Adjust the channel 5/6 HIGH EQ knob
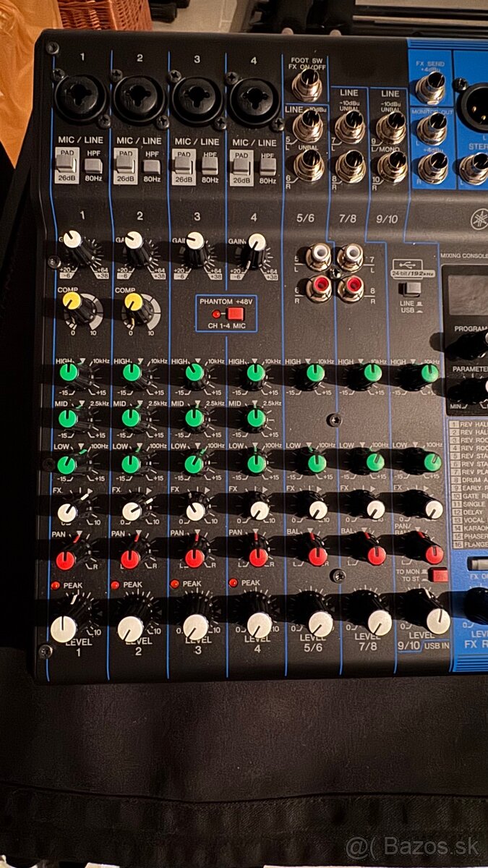Screen dimensions: 488x868 314,373
